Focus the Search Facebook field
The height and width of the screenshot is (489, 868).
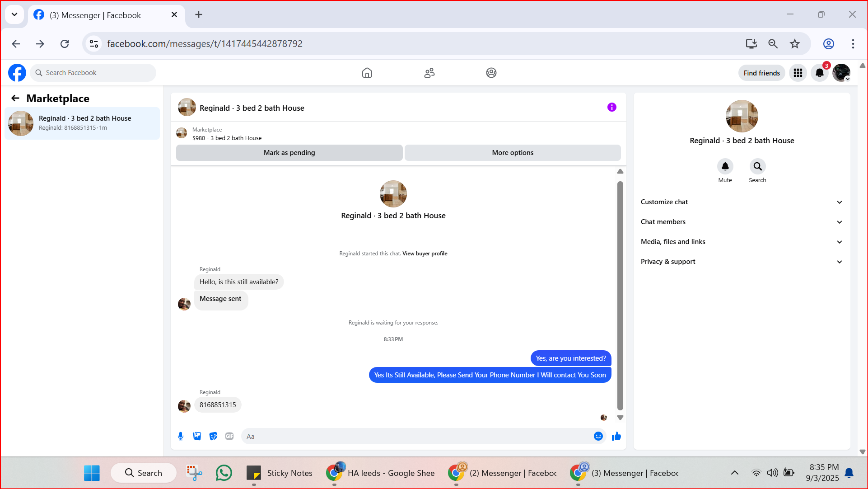(x=93, y=73)
